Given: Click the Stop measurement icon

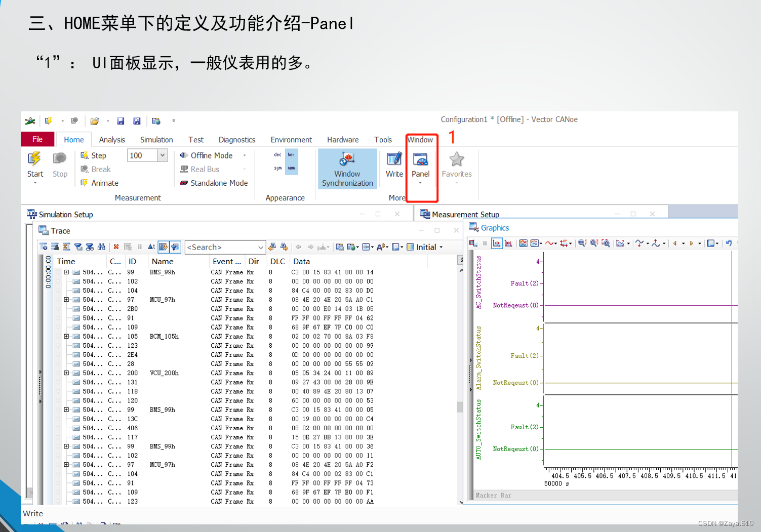Looking at the screenshot, I should tap(60, 165).
